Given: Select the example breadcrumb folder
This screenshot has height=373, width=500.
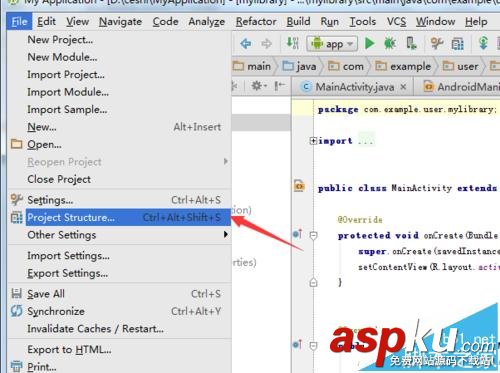Looking at the screenshot, I should (x=403, y=66).
